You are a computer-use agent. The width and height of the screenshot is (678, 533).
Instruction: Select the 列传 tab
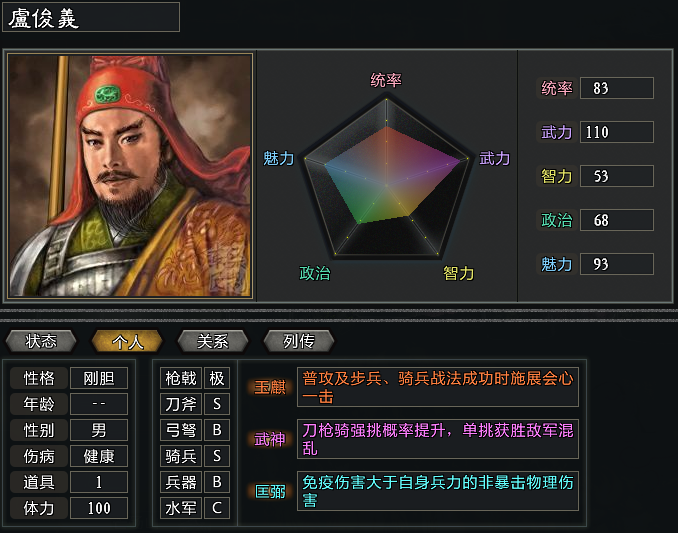click(298, 341)
